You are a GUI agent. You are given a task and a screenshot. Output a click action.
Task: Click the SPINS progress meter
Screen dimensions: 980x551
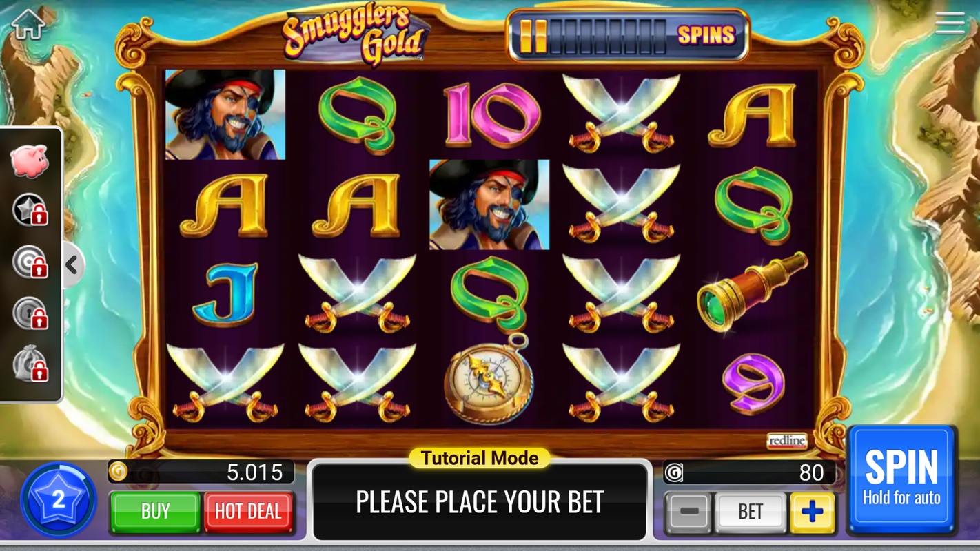(x=628, y=35)
